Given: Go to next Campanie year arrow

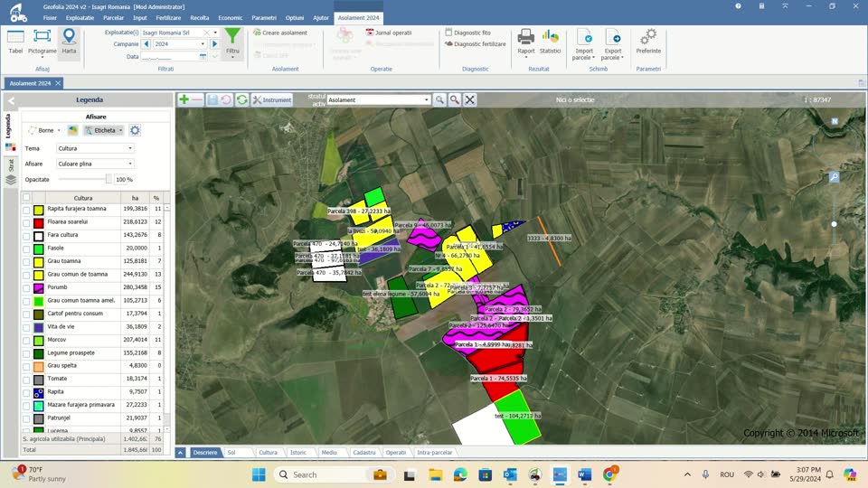Looking at the screenshot, I should coord(215,43).
